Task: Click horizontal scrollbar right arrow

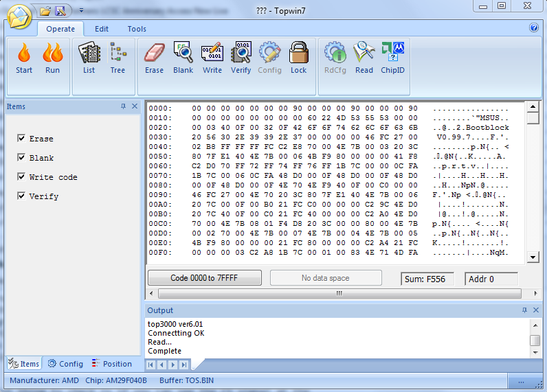Action: 535,293
